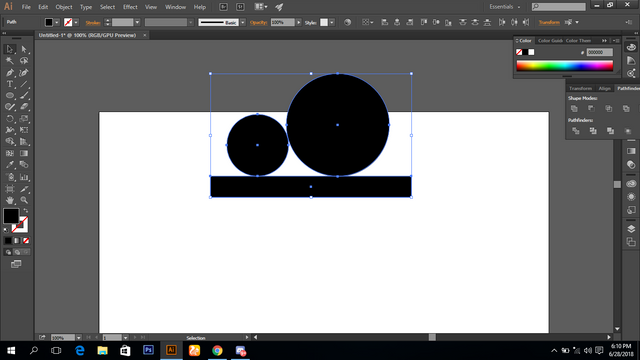Select the Pen tool

(10, 73)
